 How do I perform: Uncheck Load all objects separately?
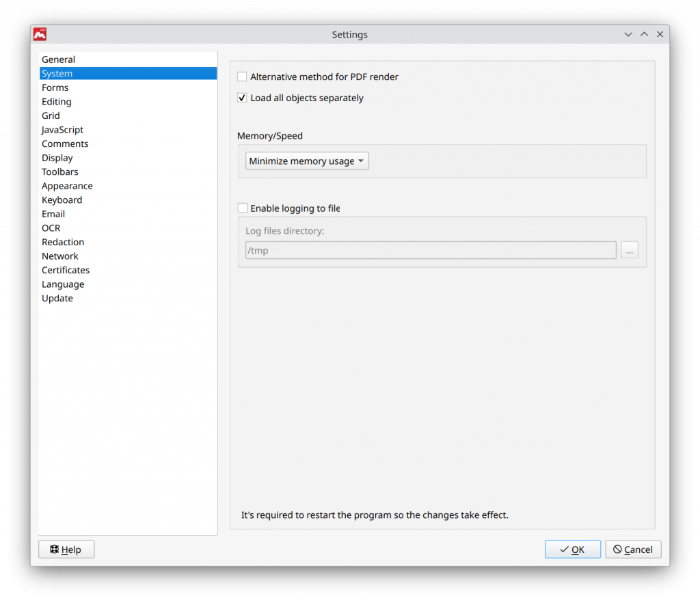[242, 98]
